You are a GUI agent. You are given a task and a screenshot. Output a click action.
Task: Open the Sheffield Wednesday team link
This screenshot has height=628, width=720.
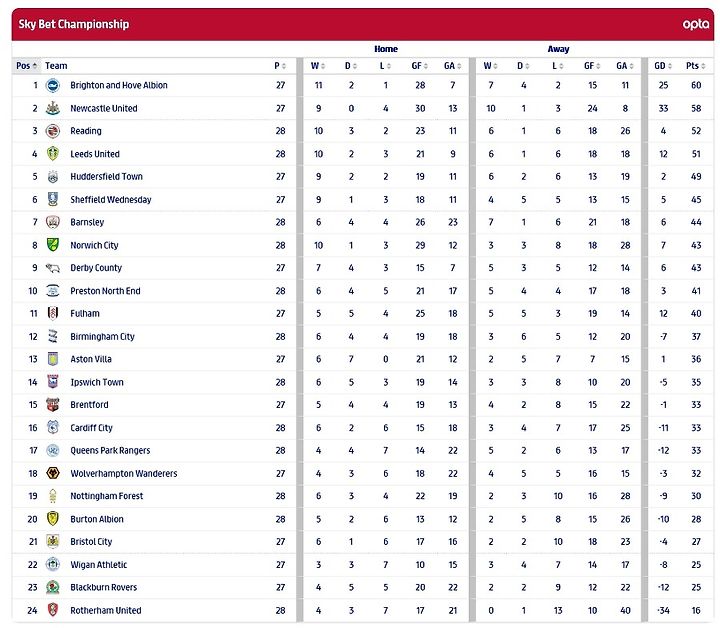[x=111, y=199]
